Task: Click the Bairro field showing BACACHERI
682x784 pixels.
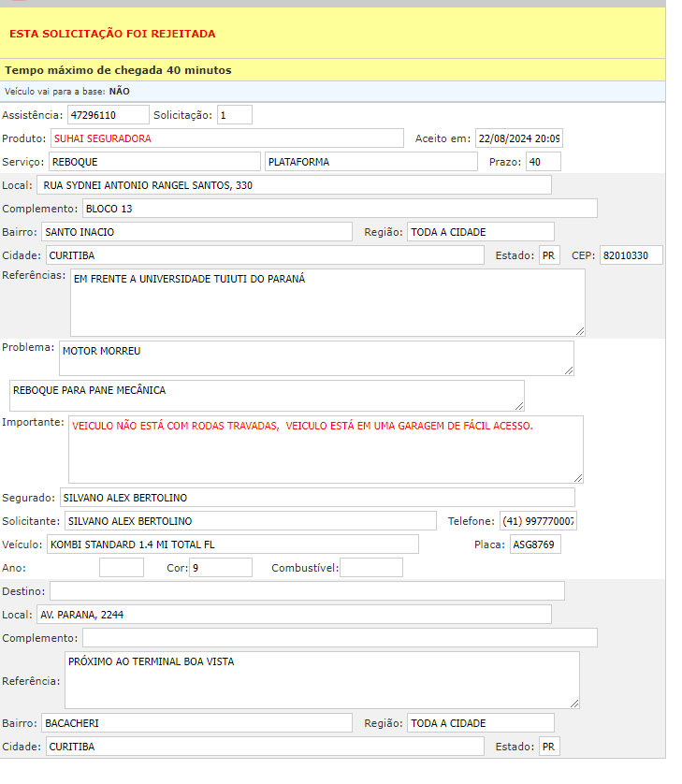Action: 196,723
